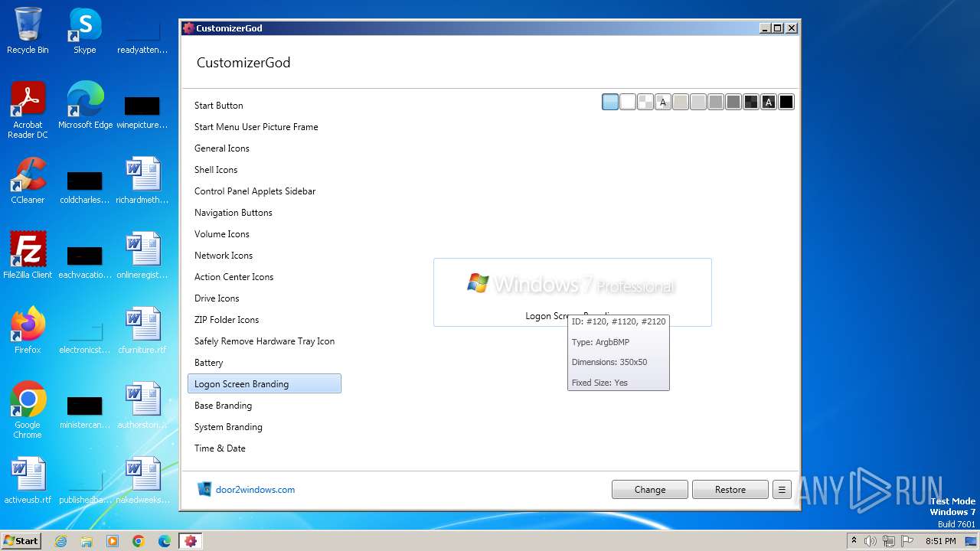Pick the light checkerboard swatch with letter A
The image size is (980, 551).
[x=663, y=102]
